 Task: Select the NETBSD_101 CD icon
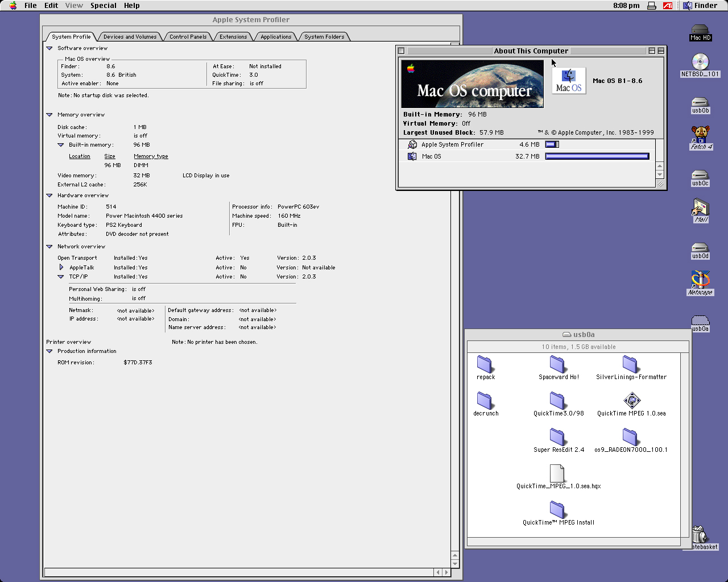700,61
